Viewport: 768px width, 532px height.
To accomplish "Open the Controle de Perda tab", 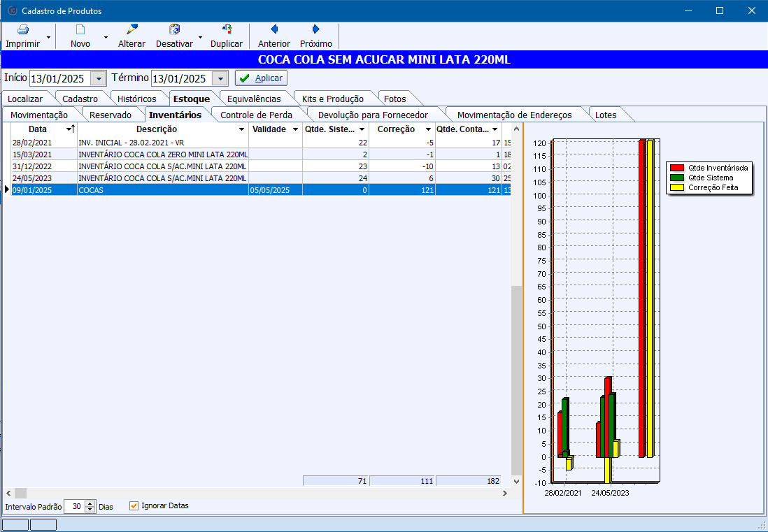I will click(256, 115).
